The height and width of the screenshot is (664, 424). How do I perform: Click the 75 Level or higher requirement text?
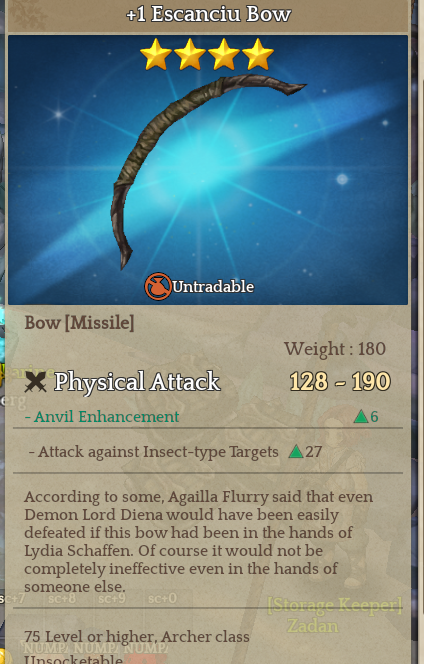click(x=137, y=637)
